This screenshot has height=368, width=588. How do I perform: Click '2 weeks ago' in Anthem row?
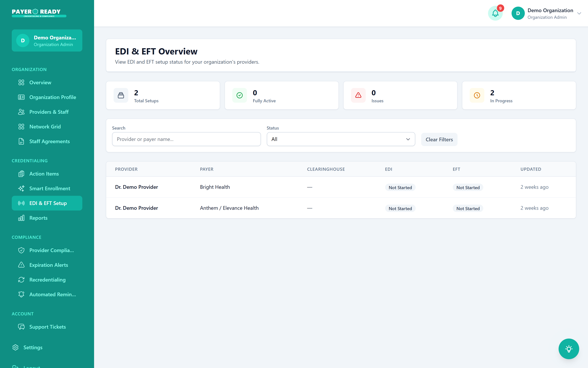pyautogui.click(x=534, y=208)
